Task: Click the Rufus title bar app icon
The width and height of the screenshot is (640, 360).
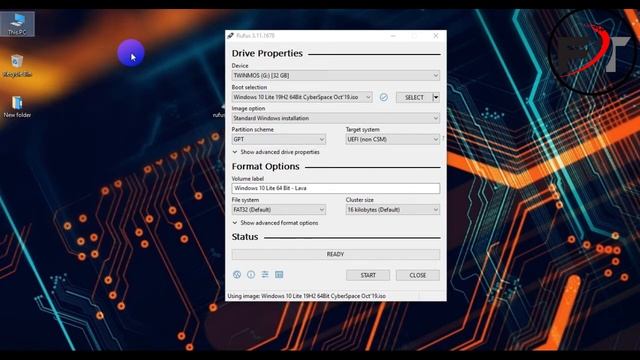Action: tap(231, 36)
